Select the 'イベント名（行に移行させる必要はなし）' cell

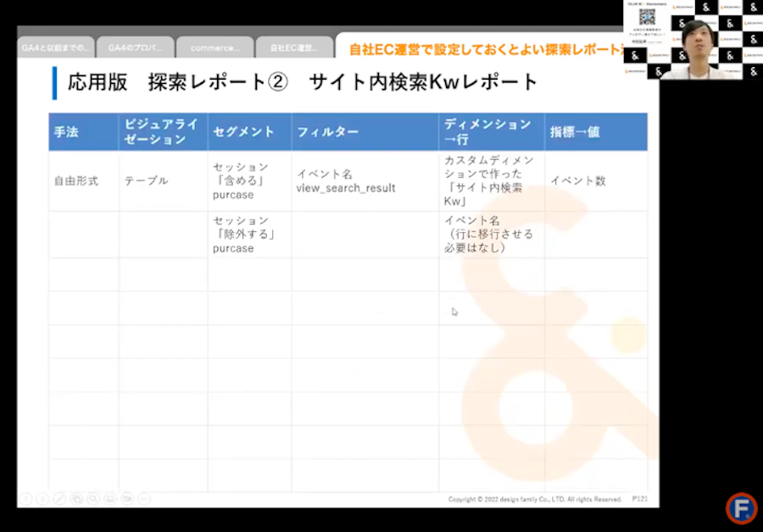point(492,235)
